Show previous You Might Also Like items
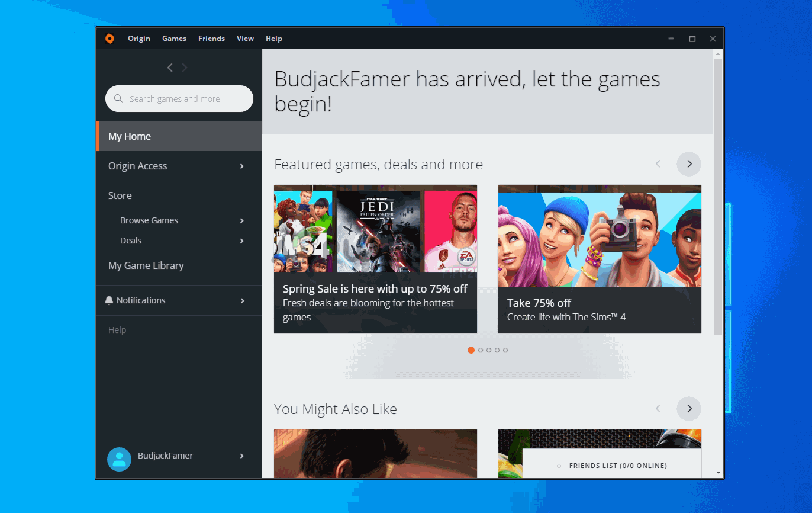 pyautogui.click(x=658, y=409)
